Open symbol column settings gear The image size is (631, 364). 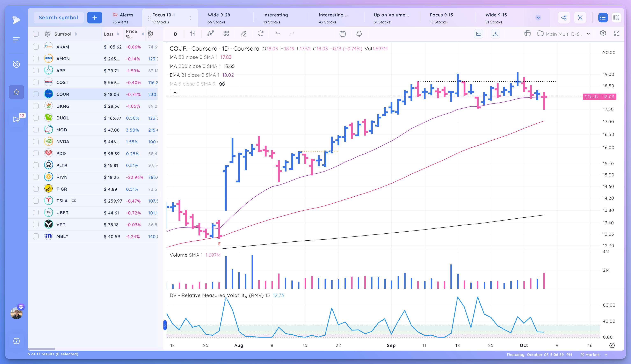[48, 34]
